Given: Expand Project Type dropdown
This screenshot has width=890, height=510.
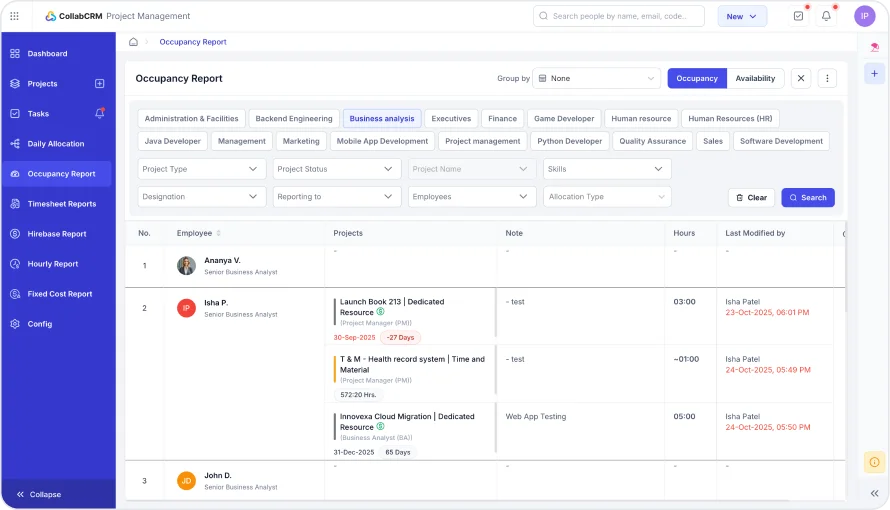Looking at the screenshot, I should tap(201, 169).
